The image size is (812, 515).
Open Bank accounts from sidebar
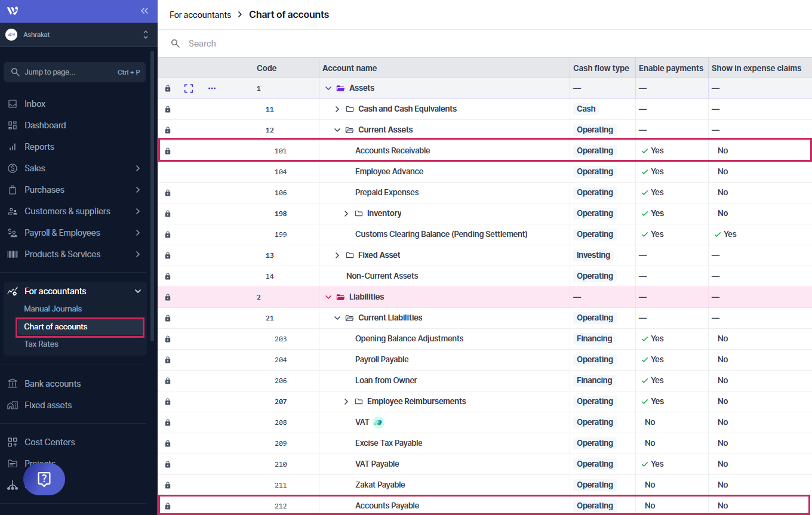53,384
